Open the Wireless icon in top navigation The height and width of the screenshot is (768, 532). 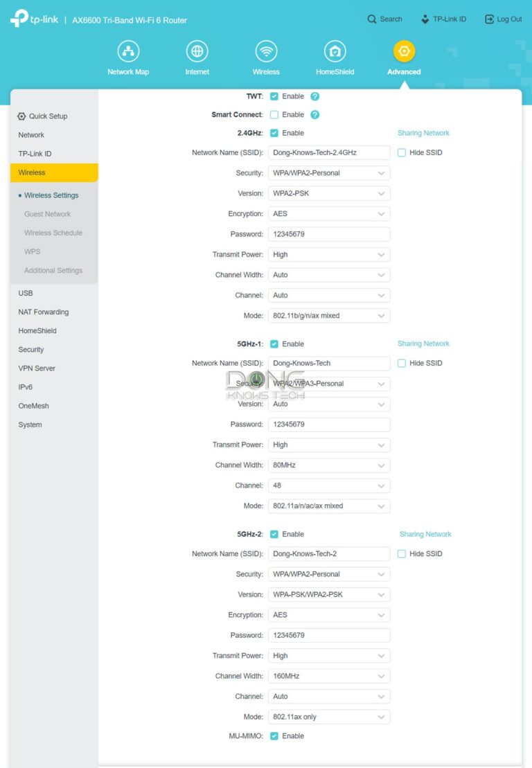pos(266,51)
